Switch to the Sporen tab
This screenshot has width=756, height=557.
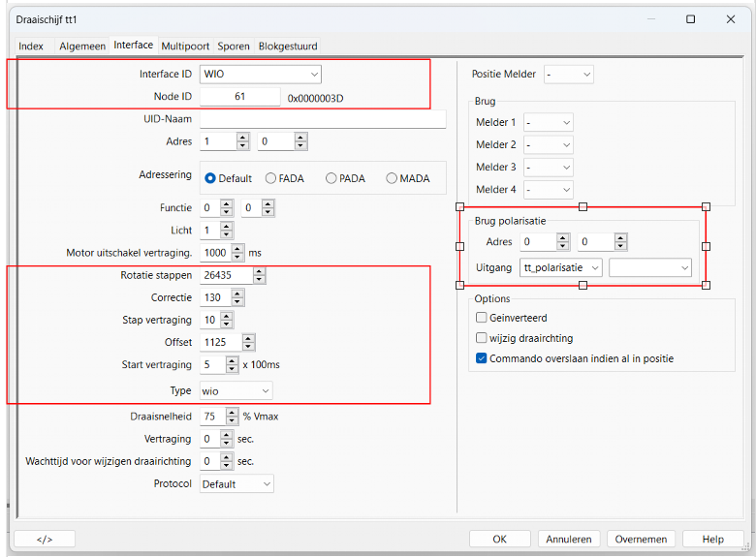click(x=234, y=46)
